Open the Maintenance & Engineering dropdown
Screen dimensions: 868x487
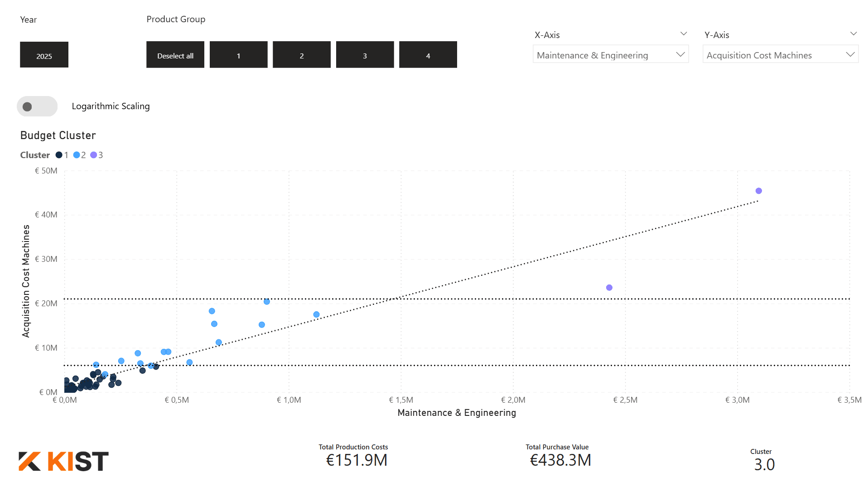point(610,55)
